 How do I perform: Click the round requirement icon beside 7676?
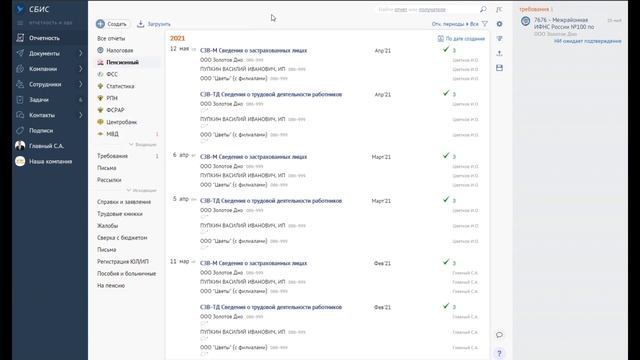click(526, 21)
